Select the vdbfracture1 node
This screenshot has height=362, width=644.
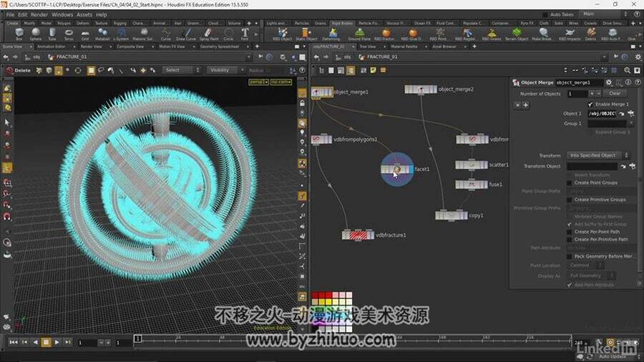pos(358,235)
